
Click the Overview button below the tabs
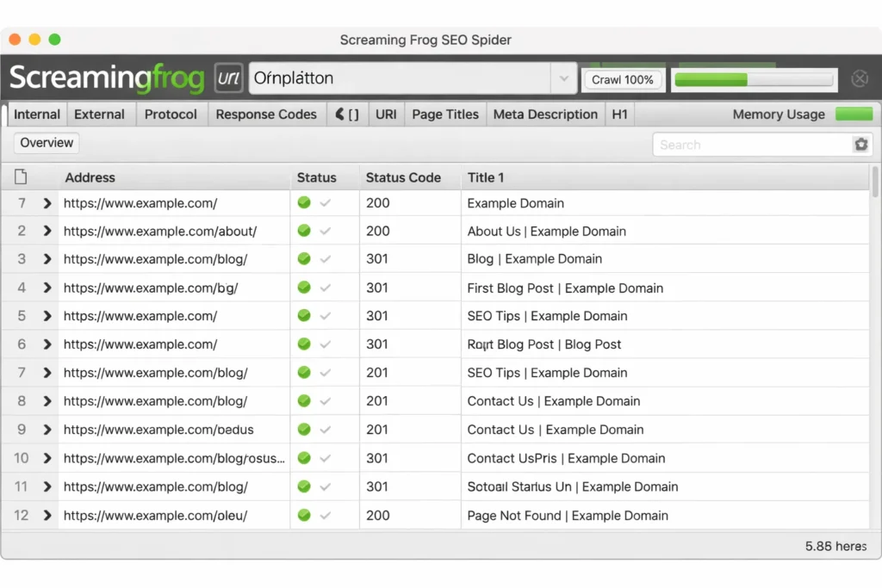[45, 143]
